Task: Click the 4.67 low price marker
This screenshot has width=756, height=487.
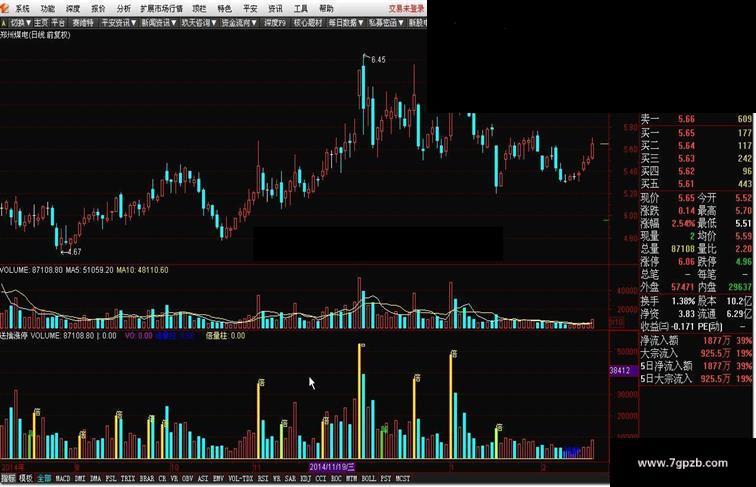Action: tap(74, 252)
